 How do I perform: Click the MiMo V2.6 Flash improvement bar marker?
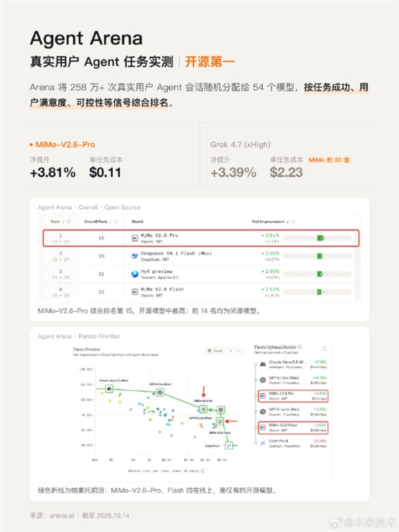click(320, 292)
